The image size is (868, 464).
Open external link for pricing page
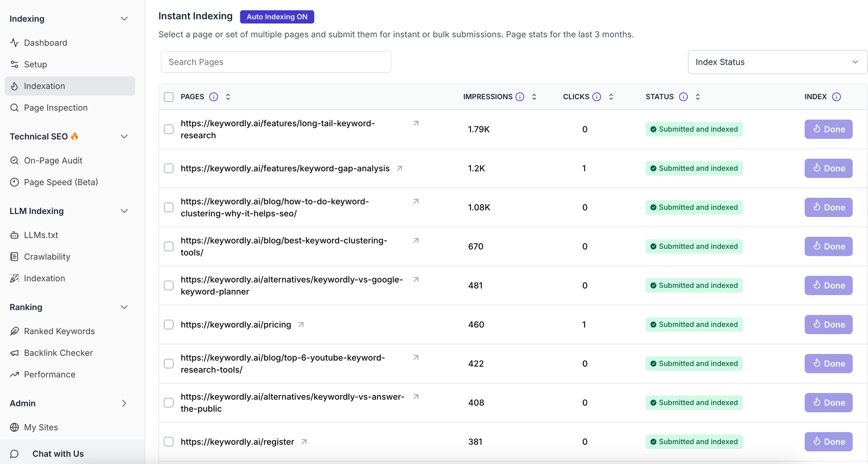click(301, 325)
